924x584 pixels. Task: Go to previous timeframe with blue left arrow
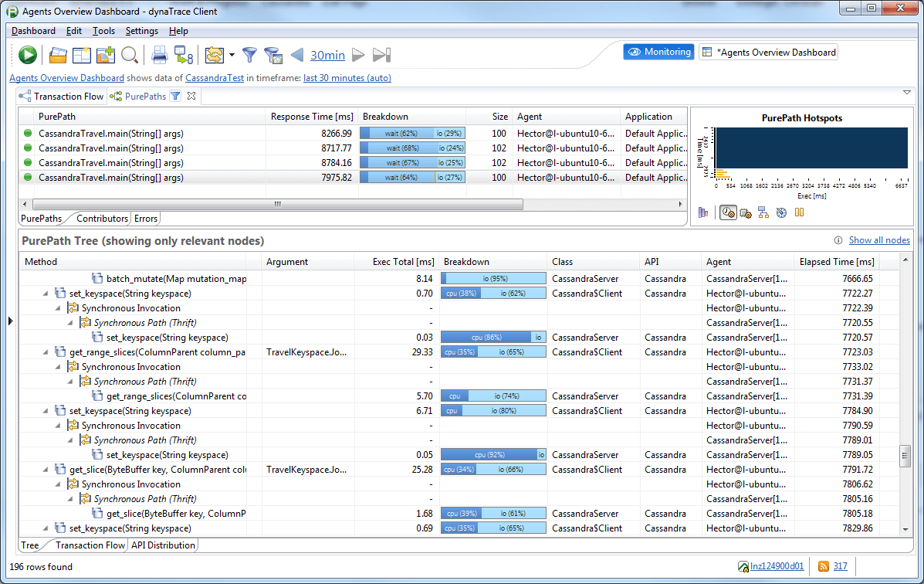(298, 55)
